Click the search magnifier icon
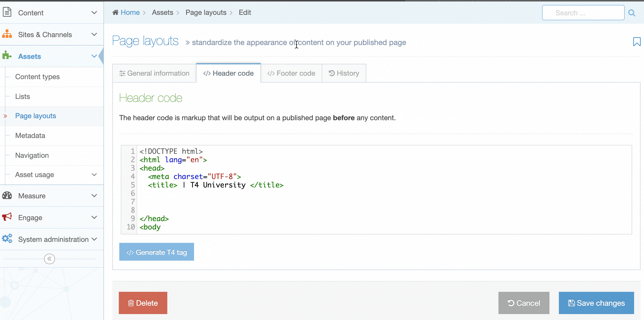This screenshot has height=320, width=644. (x=632, y=13)
